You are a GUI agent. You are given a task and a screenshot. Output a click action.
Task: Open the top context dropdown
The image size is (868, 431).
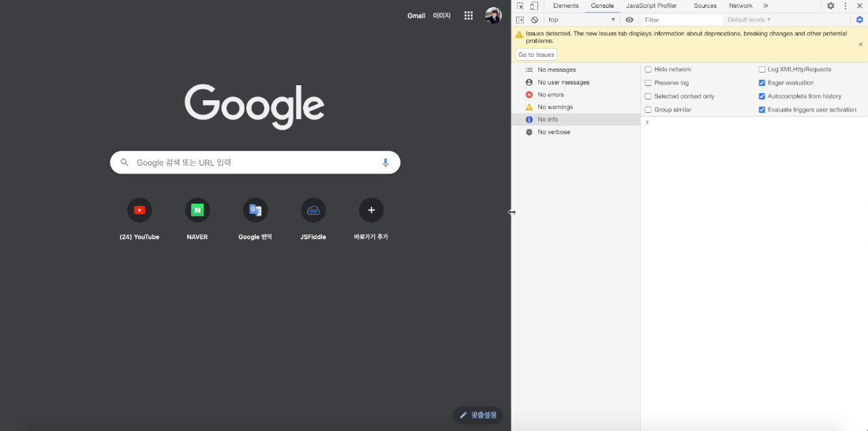click(x=582, y=20)
